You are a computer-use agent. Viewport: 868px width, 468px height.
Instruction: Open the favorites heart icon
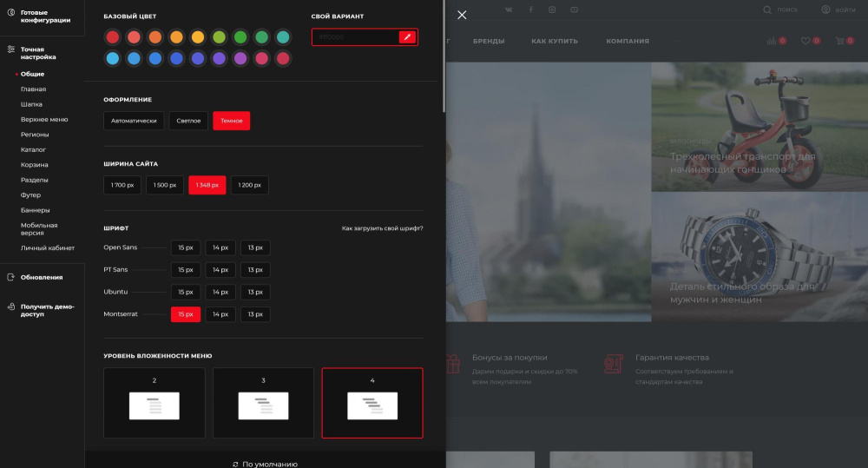click(x=806, y=41)
